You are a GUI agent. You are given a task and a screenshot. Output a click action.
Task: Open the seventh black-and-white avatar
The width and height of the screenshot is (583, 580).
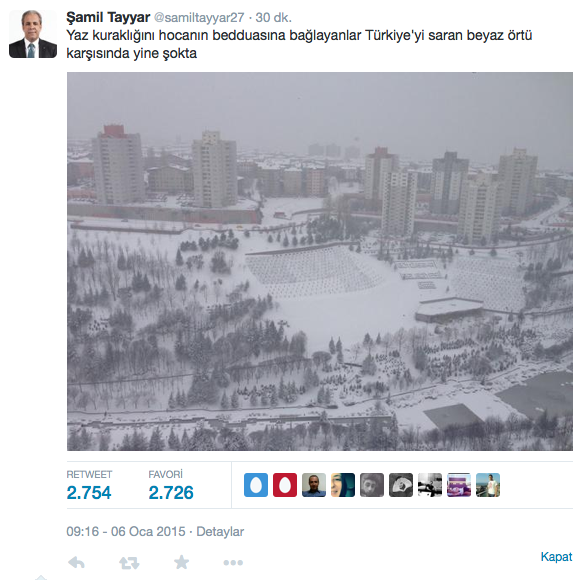[430, 485]
